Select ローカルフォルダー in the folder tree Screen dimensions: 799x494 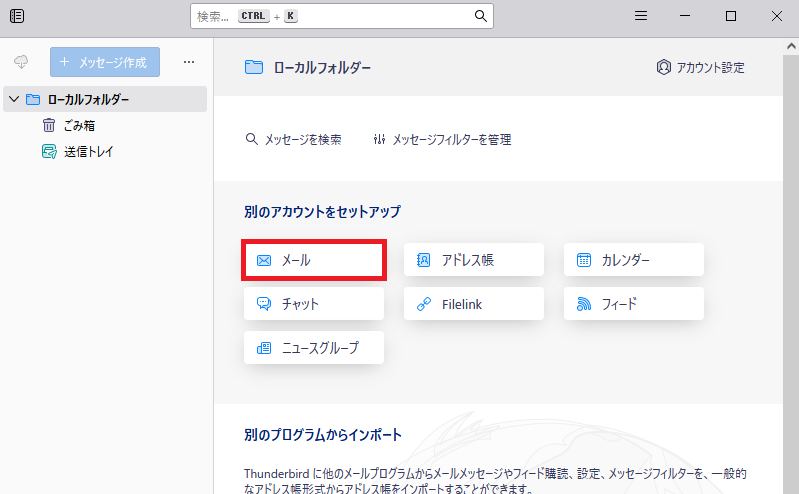pos(105,99)
